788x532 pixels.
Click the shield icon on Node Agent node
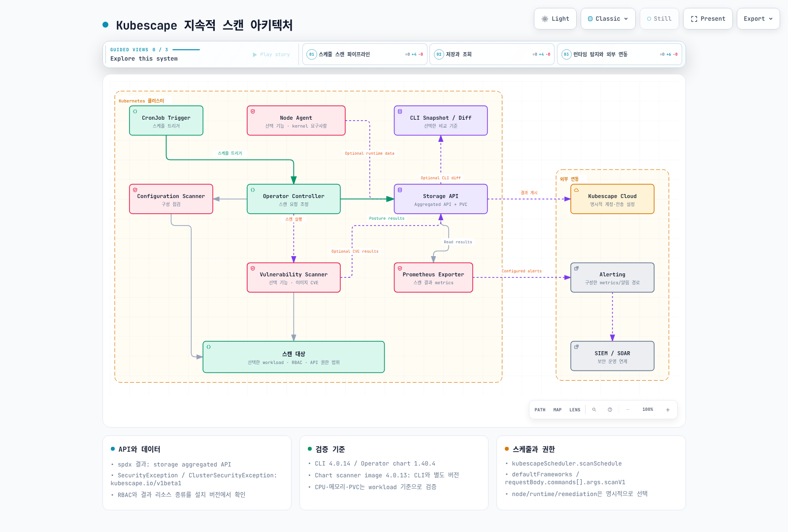click(x=253, y=112)
